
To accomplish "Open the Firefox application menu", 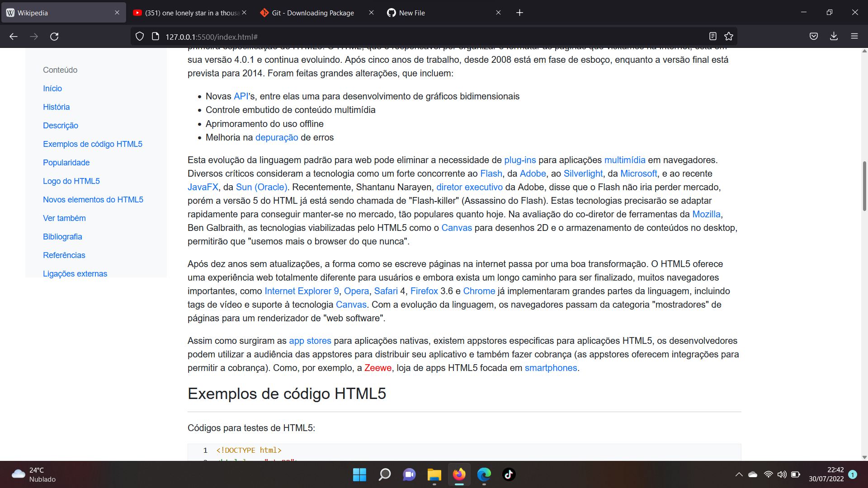I will tap(855, 36).
